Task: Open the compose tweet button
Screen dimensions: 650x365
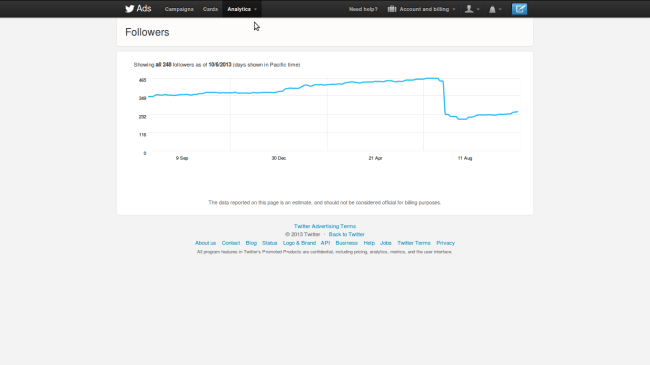Action: [x=519, y=9]
